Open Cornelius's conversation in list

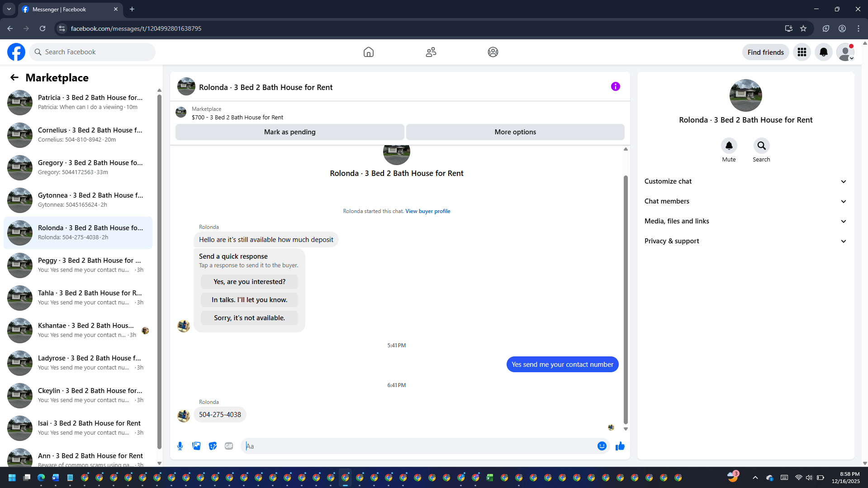click(x=78, y=135)
